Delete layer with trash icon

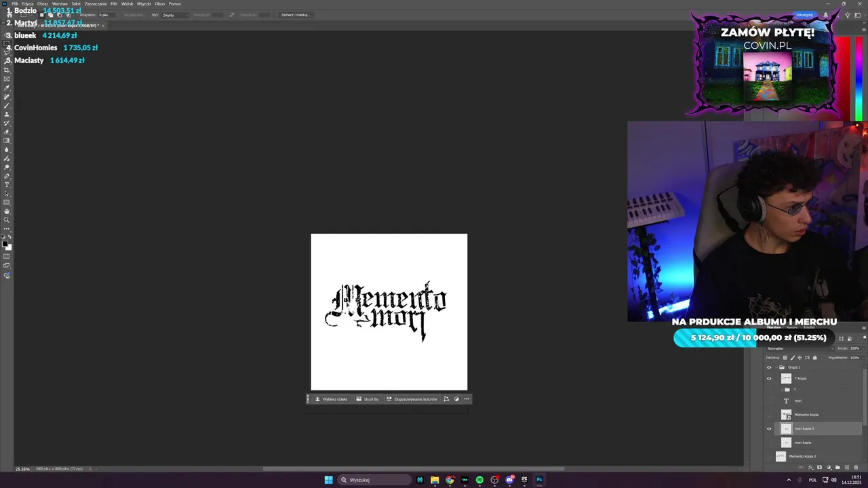pos(856,467)
